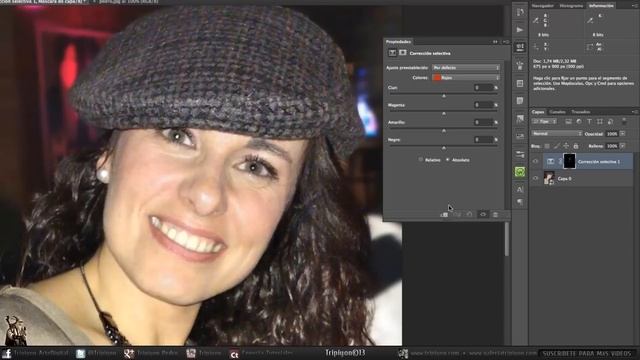Select the black layer mask thumbnail

tap(569, 161)
